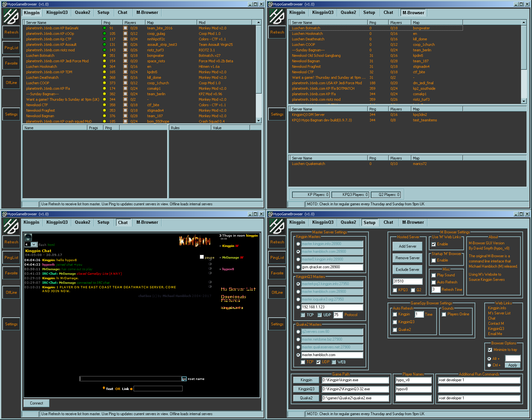Sort by Mod column header in Kingpin list

[224, 23]
